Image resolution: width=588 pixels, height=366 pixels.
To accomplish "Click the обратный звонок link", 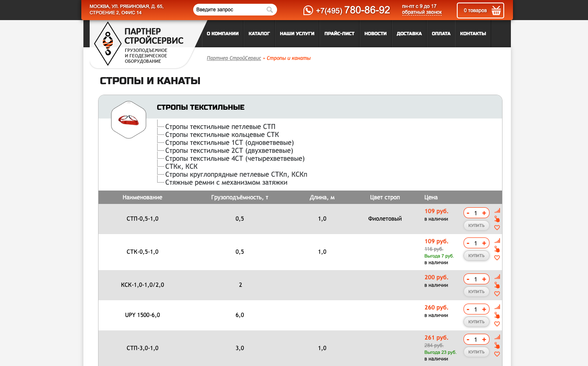I will tap(422, 13).
